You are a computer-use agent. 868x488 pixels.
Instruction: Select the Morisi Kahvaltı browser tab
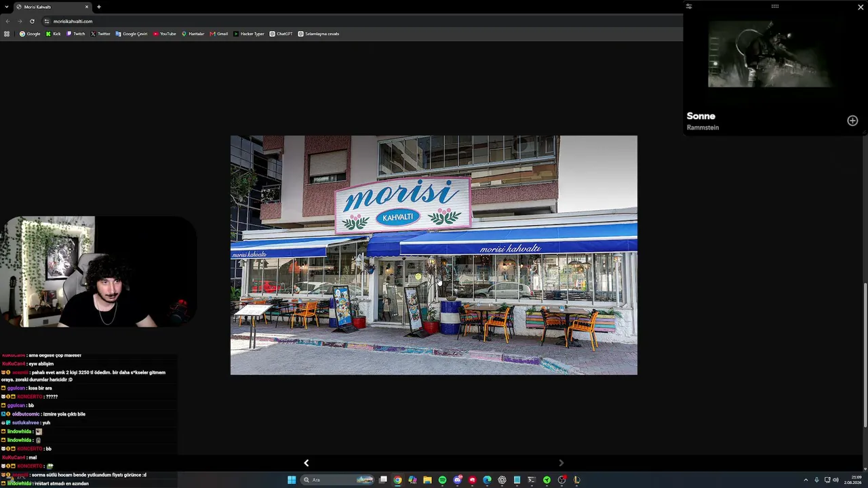53,7
